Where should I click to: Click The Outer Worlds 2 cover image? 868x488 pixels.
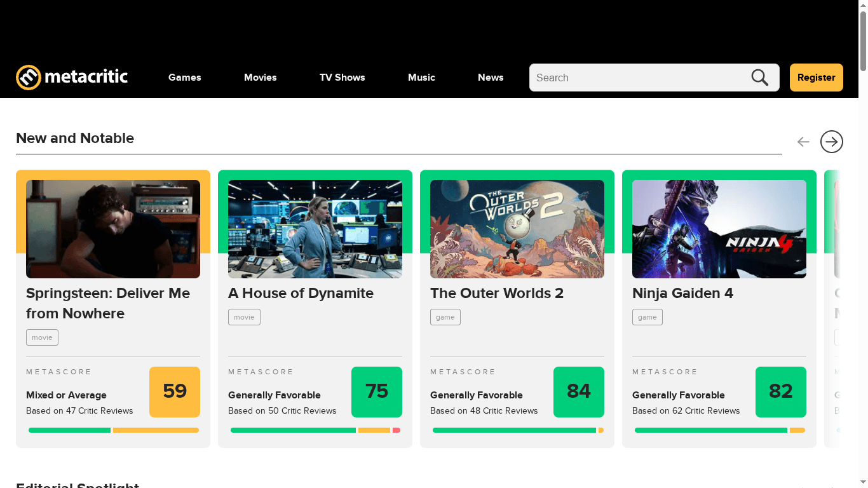coord(517,229)
